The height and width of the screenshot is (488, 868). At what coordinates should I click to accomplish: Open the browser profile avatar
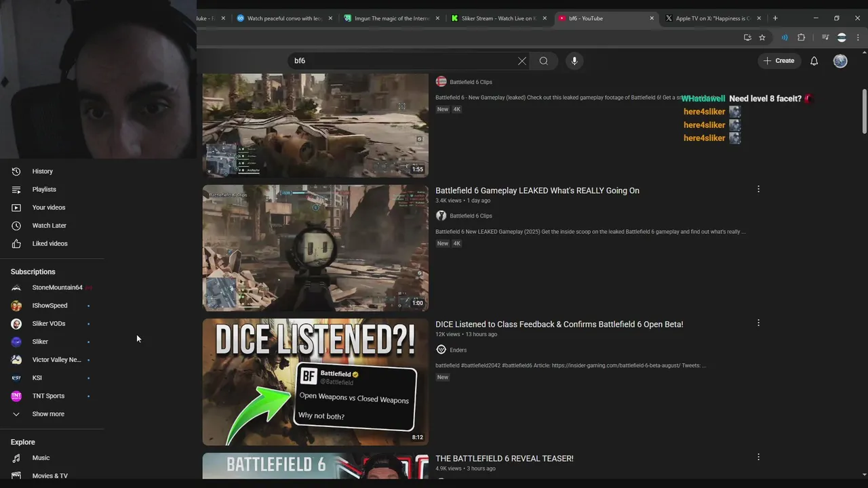point(842,37)
